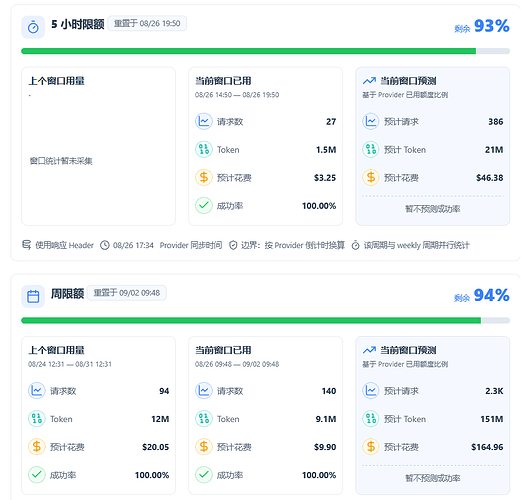Click the 使用响应 Header label

pyautogui.click(x=64, y=245)
